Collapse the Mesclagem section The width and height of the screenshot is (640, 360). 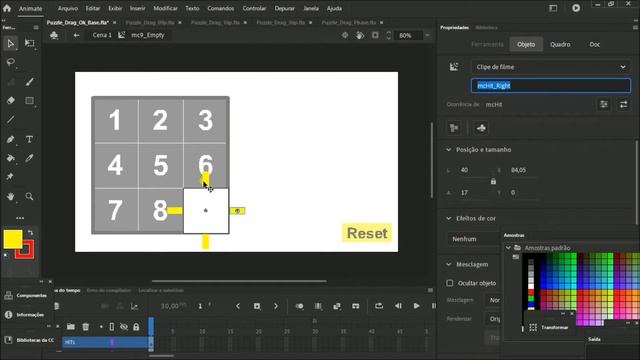pyautogui.click(x=449, y=264)
